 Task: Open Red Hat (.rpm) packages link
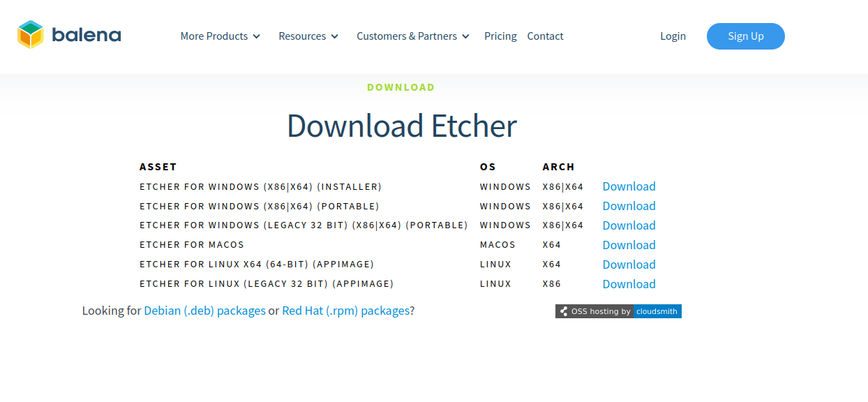coord(345,311)
